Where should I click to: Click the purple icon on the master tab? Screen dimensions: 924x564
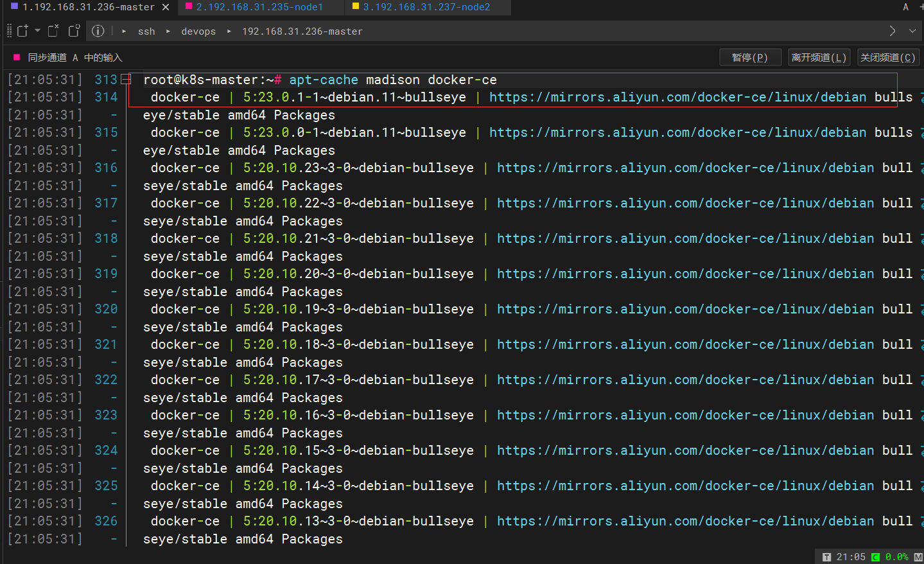(14, 6)
